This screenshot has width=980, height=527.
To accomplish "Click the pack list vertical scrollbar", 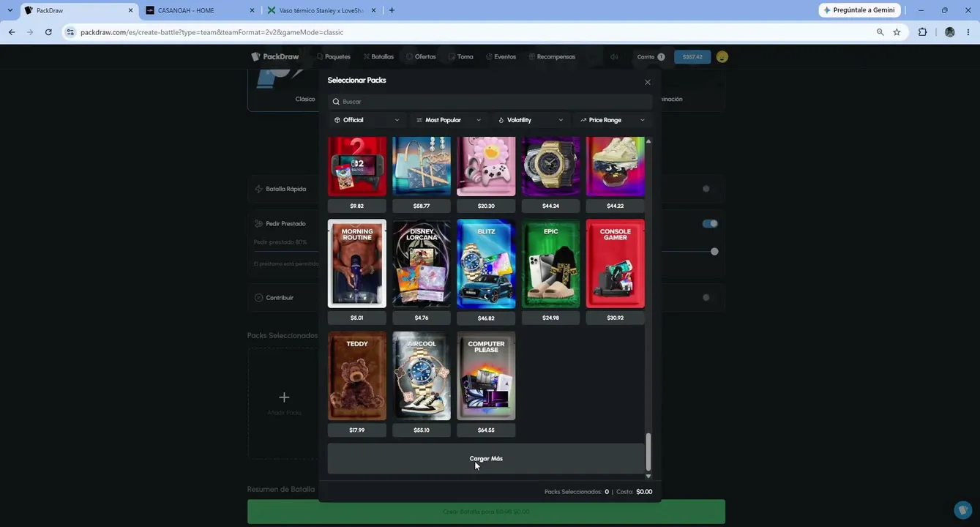I will pos(648,452).
